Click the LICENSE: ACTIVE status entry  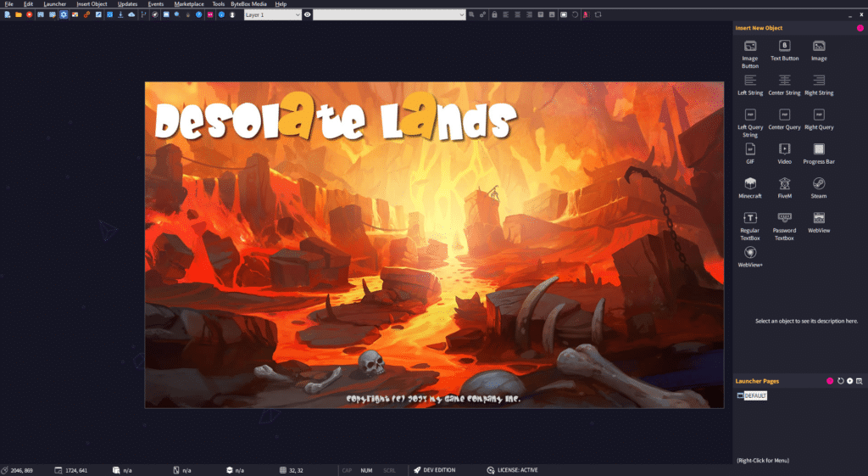pyautogui.click(x=512, y=470)
